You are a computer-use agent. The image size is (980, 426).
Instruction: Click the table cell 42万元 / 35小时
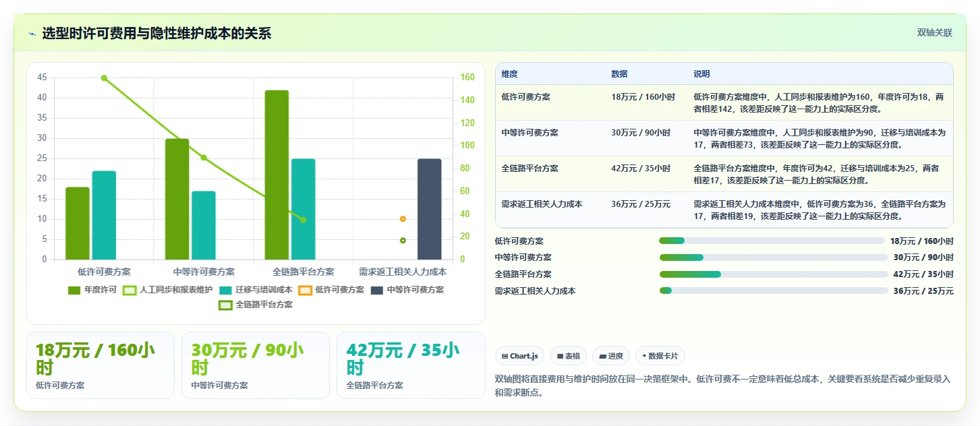coord(641,169)
